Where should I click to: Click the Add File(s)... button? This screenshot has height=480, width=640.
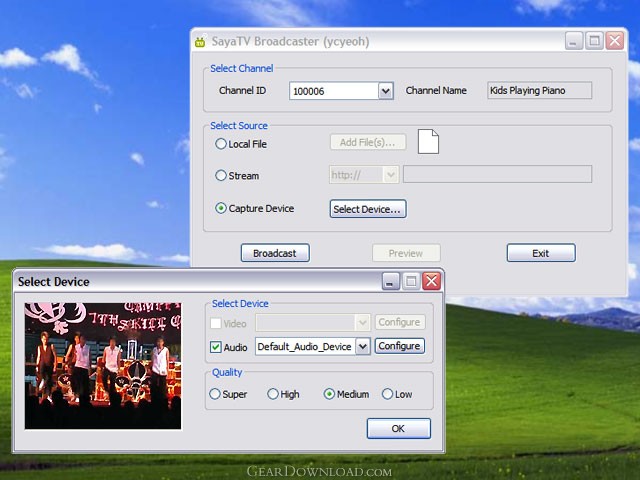click(x=368, y=142)
